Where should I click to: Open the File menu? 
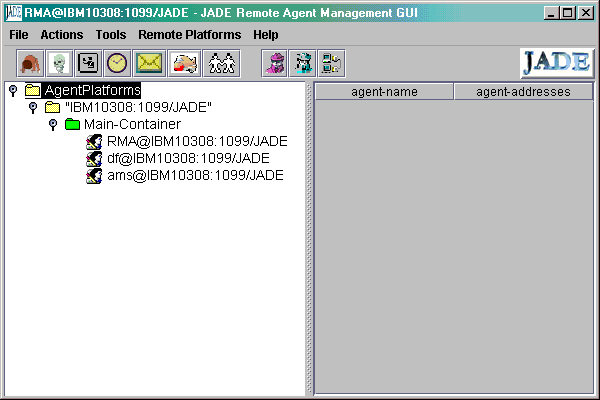tap(19, 35)
